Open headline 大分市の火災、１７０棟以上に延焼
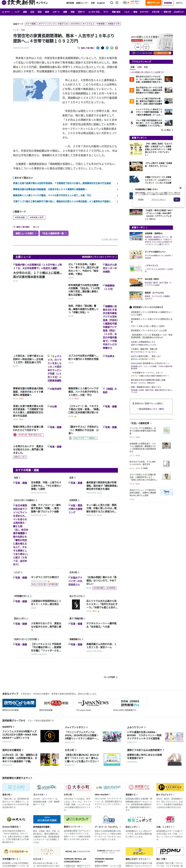Screen dimensions: 186x868 tap(38, 275)
